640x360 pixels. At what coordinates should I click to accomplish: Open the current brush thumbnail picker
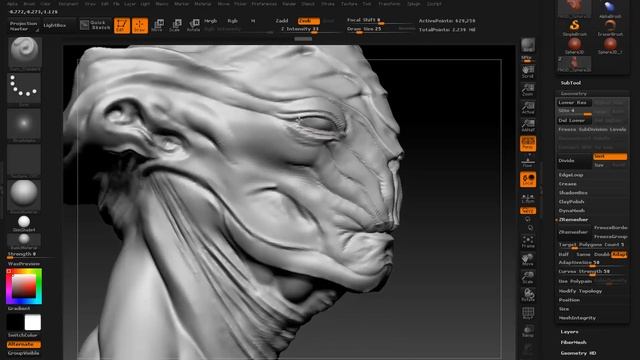(24, 53)
